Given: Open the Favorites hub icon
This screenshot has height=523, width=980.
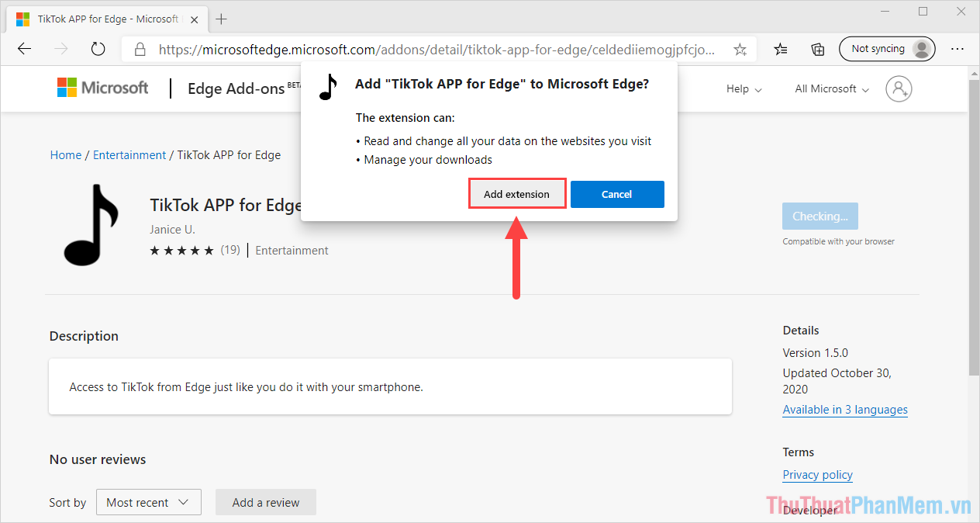Looking at the screenshot, I should [781, 48].
